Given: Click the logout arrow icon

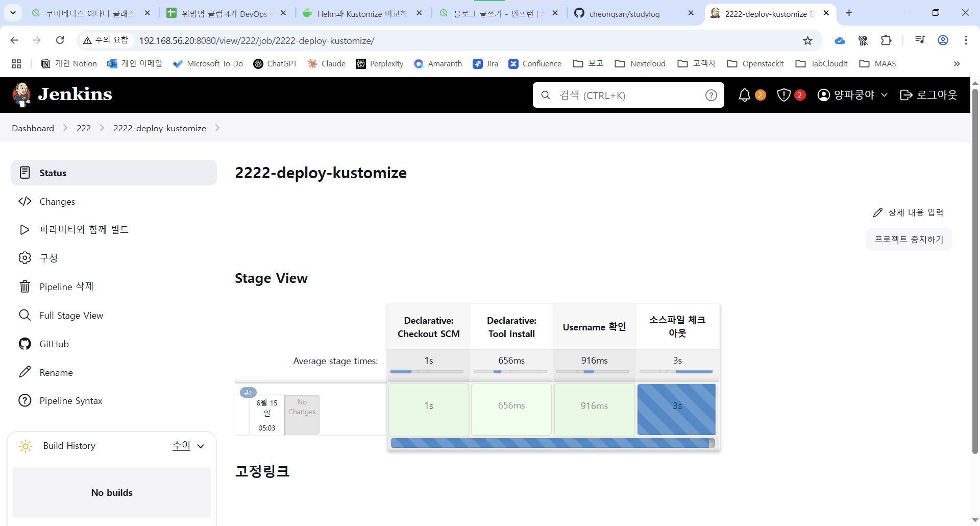Looking at the screenshot, I should tap(906, 95).
